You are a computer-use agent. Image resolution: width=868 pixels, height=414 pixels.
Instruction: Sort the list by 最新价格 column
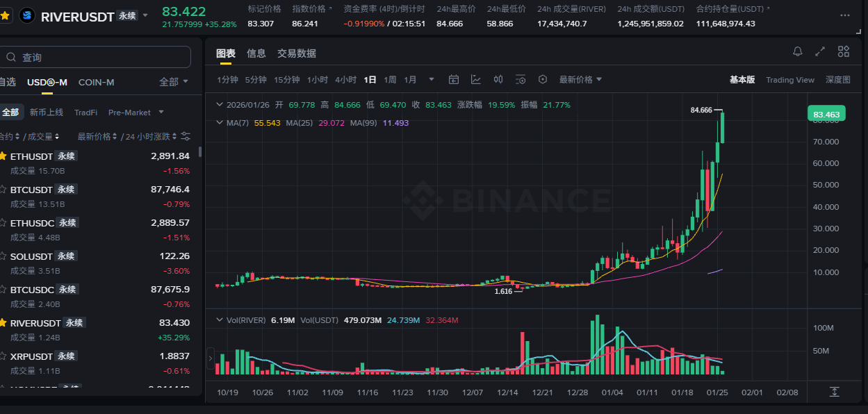(98, 136)
